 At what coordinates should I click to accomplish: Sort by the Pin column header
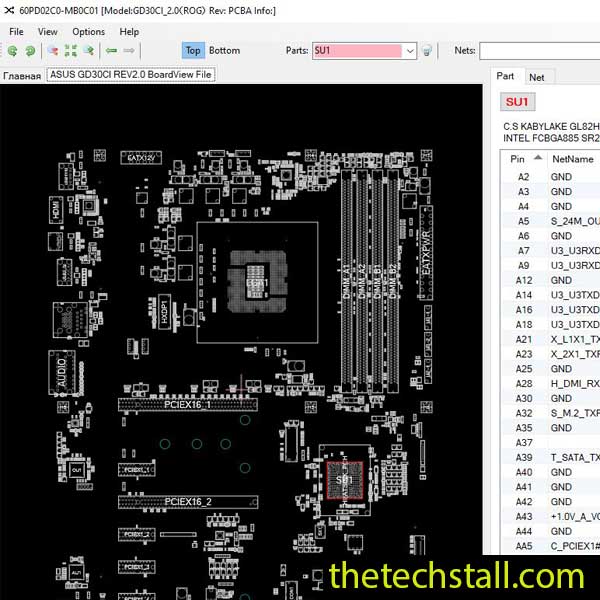coord(517,159)
